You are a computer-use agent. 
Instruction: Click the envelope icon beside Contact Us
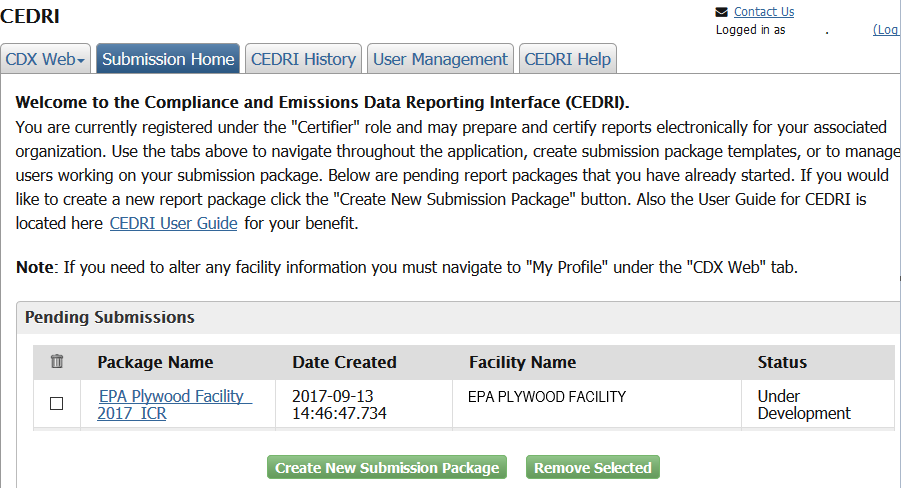pyautogui.click(x=722, y=12)
